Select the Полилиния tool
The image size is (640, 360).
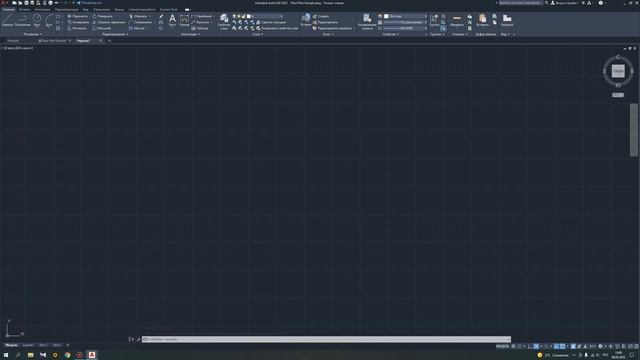pos(22,20)
